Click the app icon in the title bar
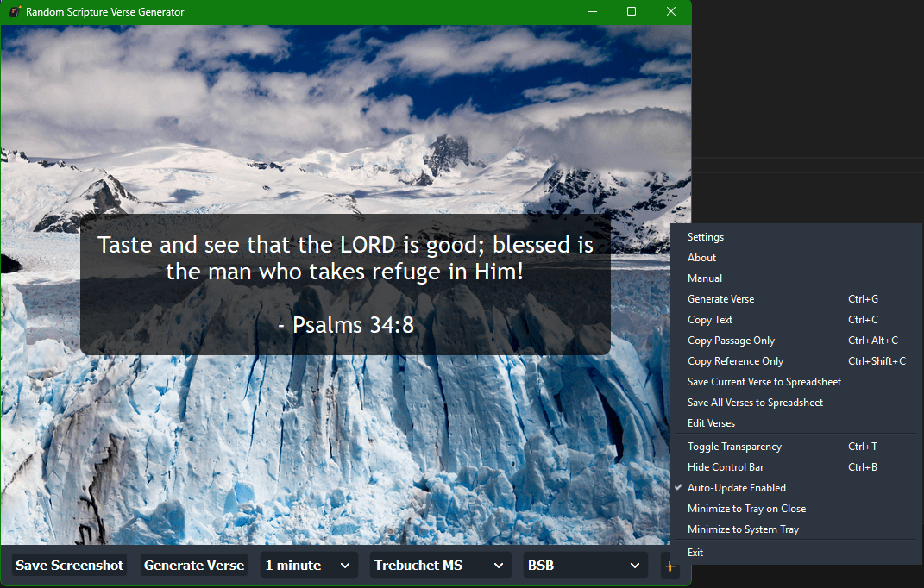The width and height of the screenshot is (924, 588). pos(12,11)
